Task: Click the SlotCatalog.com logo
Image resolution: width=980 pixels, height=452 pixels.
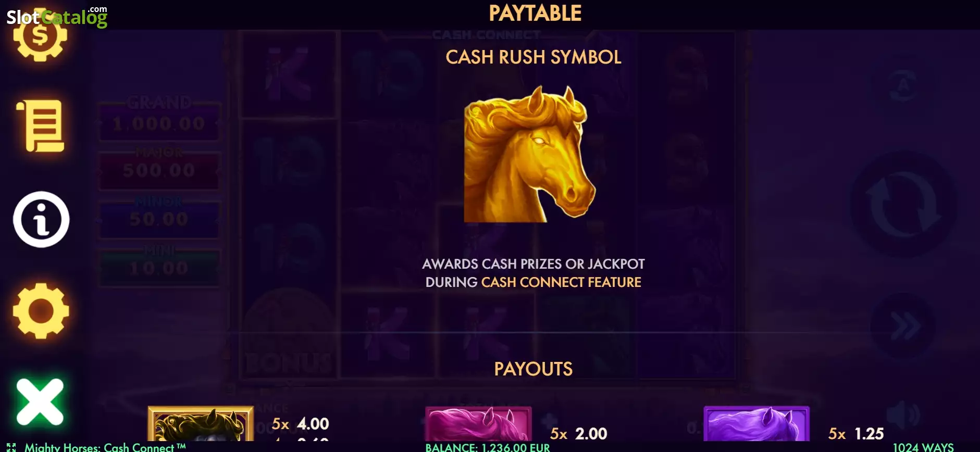Action: (x=57, y=17)
